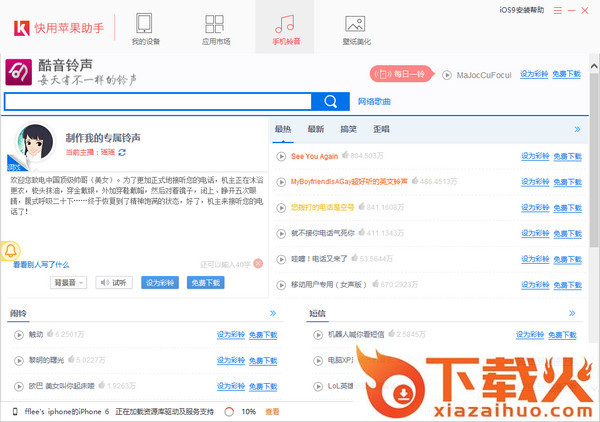Switch to the 壁纸美化 wallpaper section
This screenshot has width=600, height=422.
point(355,27)
